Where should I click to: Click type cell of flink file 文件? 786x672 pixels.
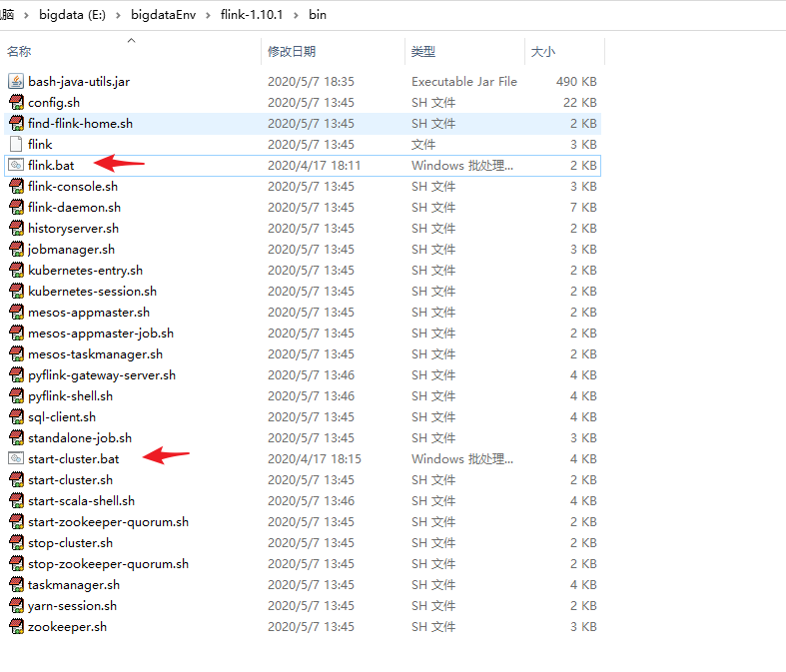point(423,145)
